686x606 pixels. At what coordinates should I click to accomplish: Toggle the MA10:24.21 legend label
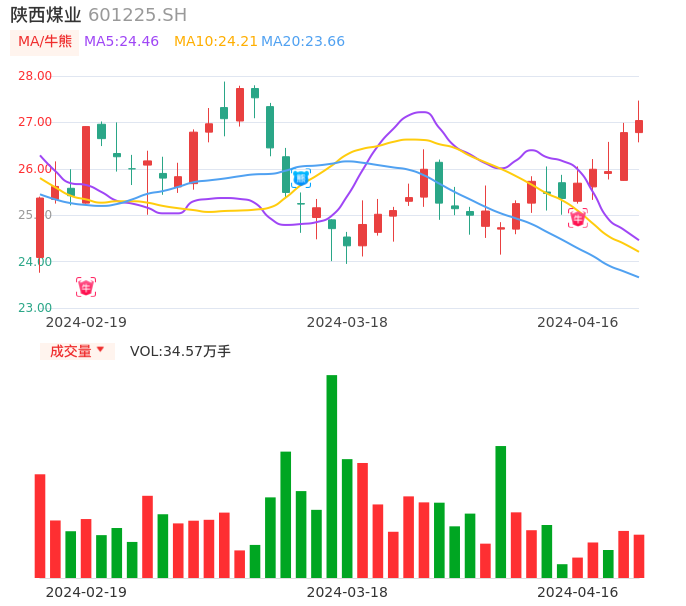pos(216,41)
